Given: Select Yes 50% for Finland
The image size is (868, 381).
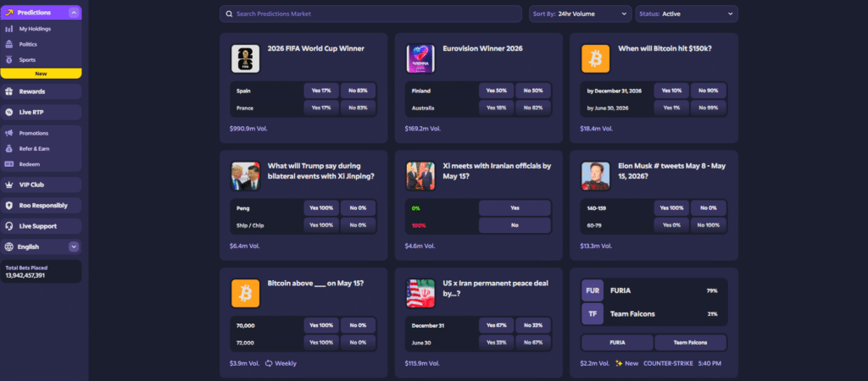Looking at the screenshot, I should pos(497,91).
